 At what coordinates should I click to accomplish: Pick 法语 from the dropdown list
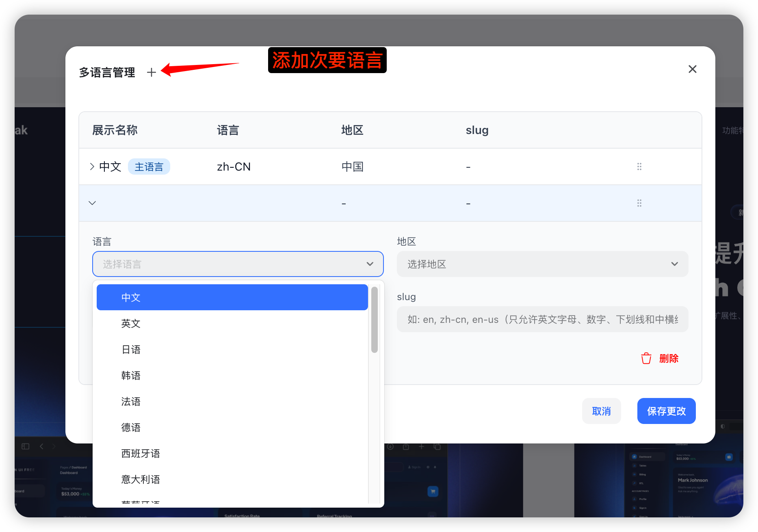coord(232,401)
